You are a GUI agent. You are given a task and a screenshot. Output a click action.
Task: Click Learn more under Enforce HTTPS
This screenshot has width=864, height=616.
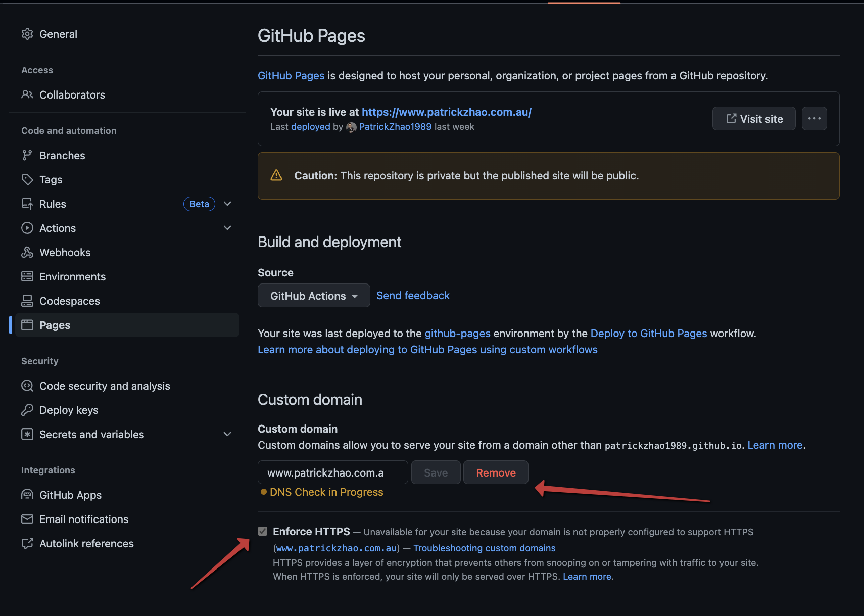tap(587, 577)
